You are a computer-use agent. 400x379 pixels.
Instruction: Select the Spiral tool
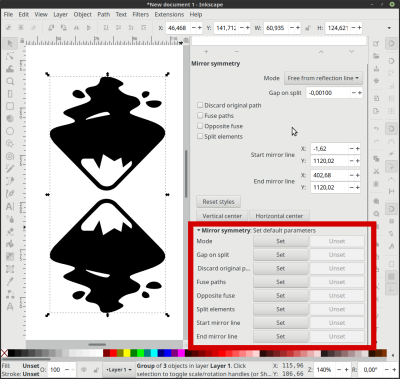10,156
